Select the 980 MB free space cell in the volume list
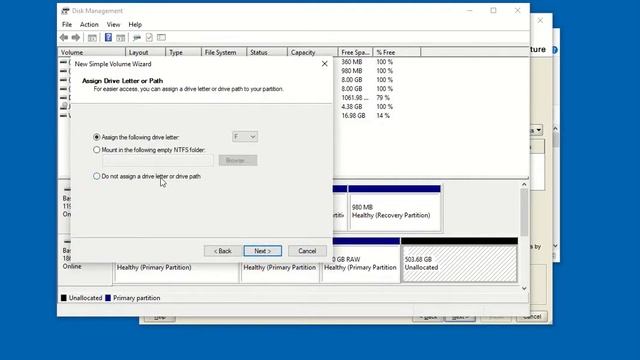 (352, 71)
